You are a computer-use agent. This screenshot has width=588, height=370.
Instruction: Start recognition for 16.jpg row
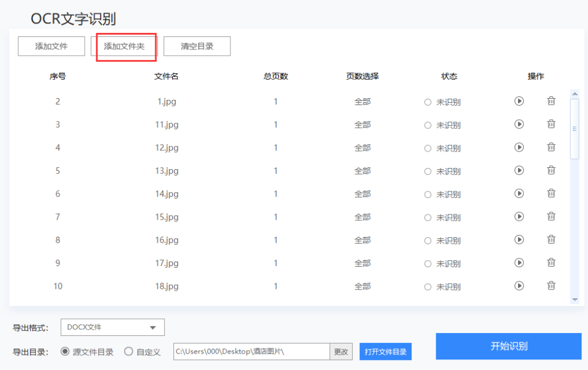[x=519, y=240]
